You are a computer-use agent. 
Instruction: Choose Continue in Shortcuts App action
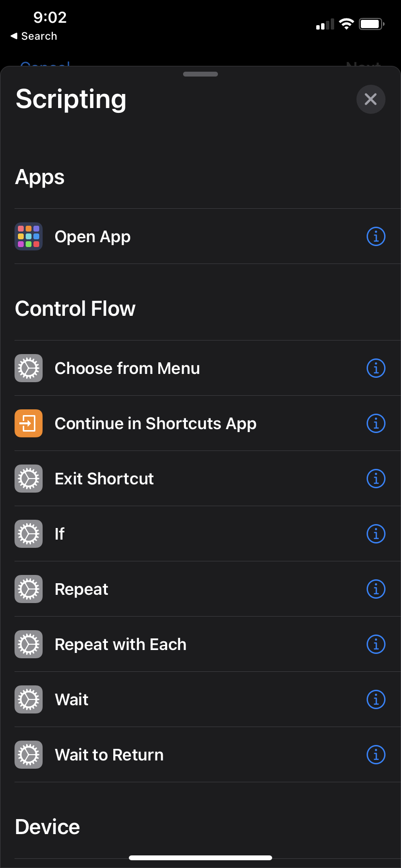(155, 423)
